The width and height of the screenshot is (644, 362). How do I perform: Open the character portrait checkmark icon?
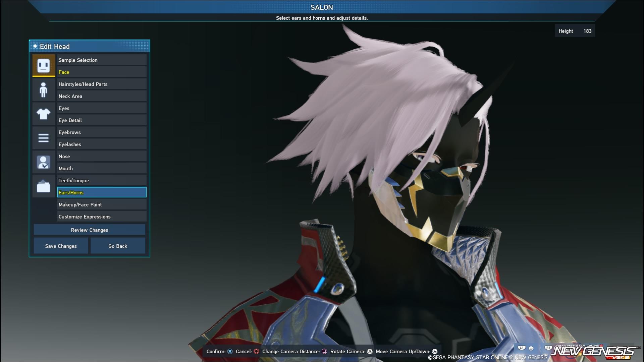[44, 162]
